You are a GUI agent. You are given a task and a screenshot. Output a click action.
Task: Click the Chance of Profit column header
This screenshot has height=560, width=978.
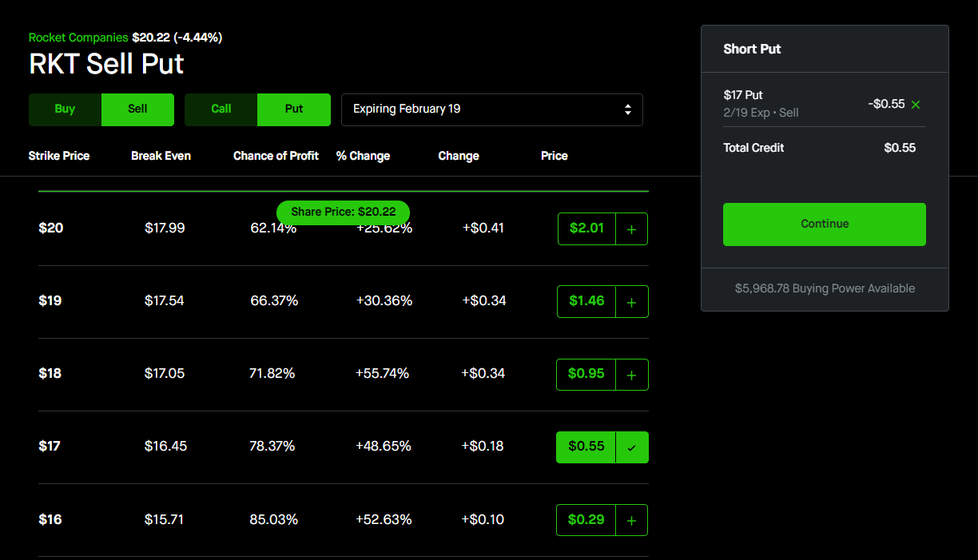click(x=276, y=156)
